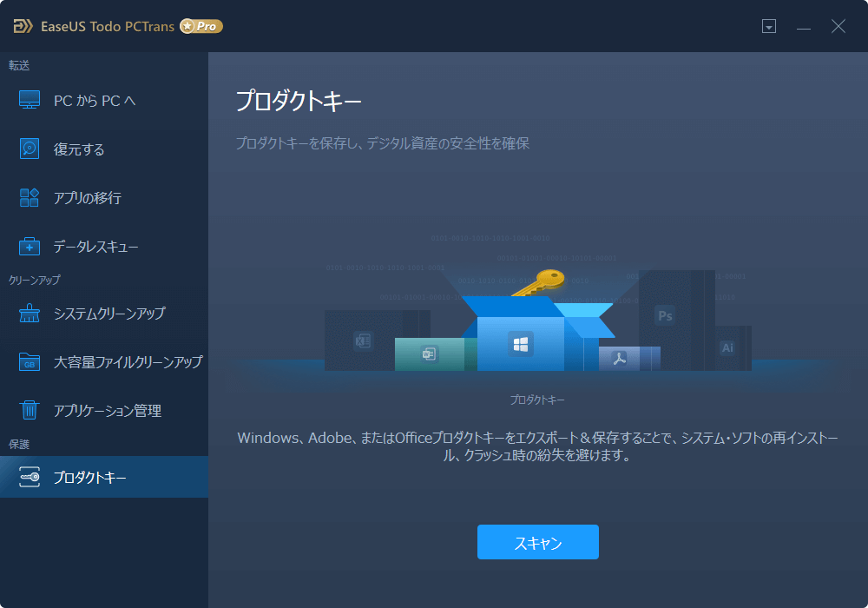Image resolution: width=868 pixels, height=608 pixels.
Task: Select 復元する in the sidebar
Action: pyautogui.click(x=104, y=149)
